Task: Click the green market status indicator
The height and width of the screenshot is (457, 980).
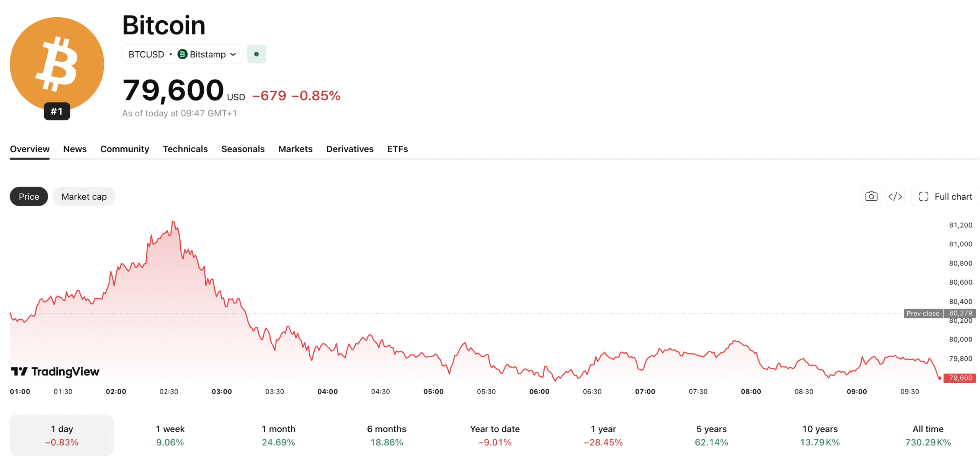Action: [256, 54]
